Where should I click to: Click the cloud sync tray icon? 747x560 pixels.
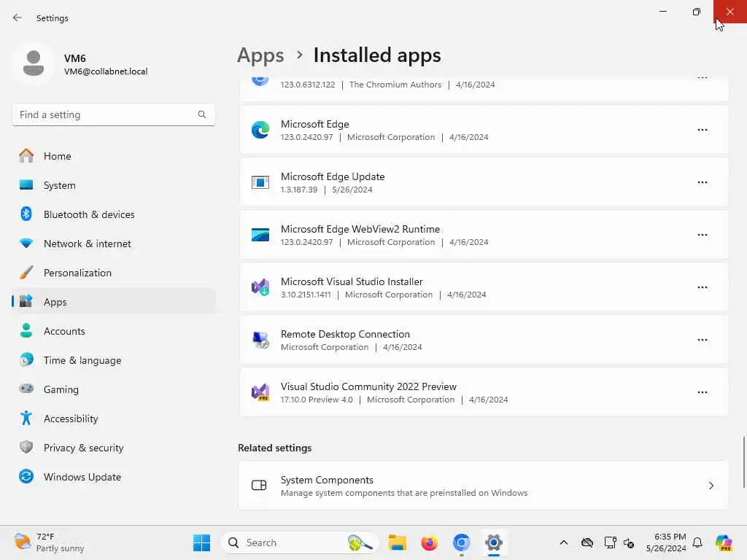[x=587, y=542]
